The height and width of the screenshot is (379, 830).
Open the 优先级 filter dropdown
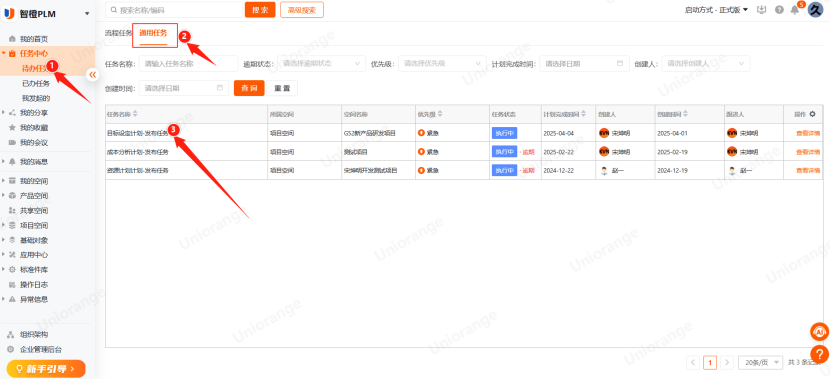coord(442,64)
